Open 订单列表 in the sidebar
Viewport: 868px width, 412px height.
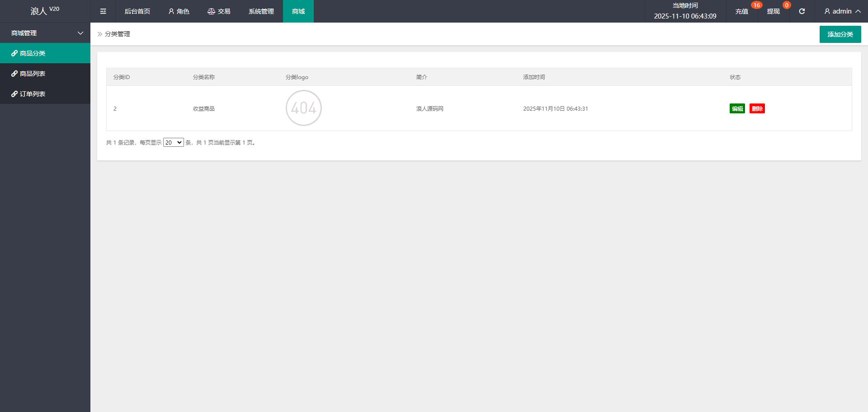point(33,94)
